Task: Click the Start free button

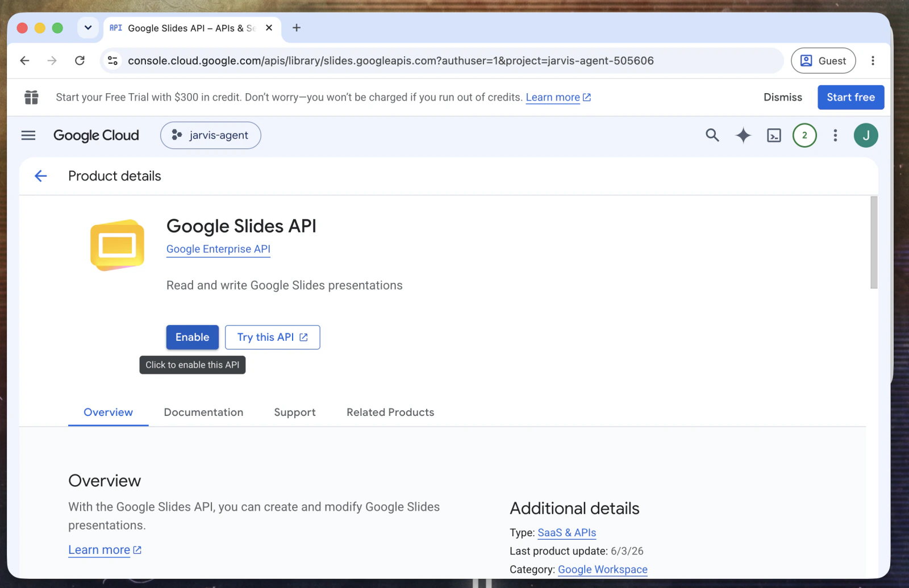Action: [850, 97]
